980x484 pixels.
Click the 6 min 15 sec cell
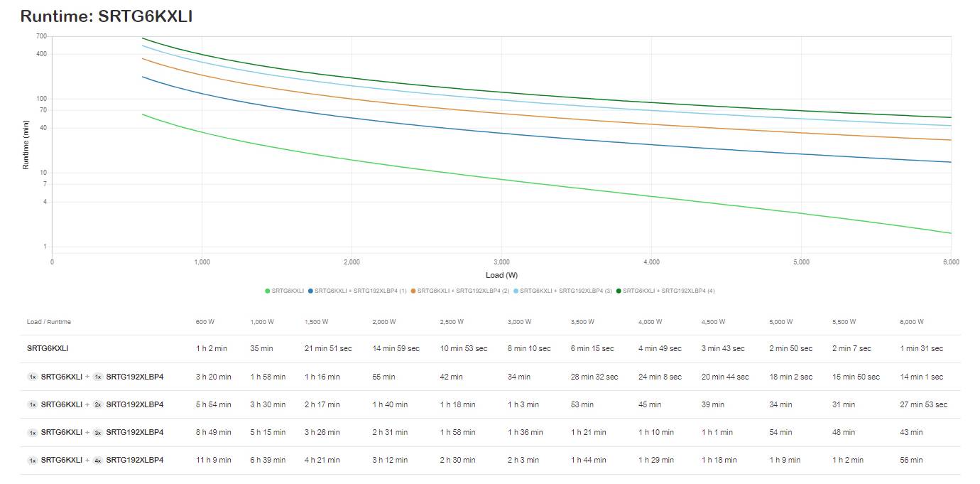592,348
